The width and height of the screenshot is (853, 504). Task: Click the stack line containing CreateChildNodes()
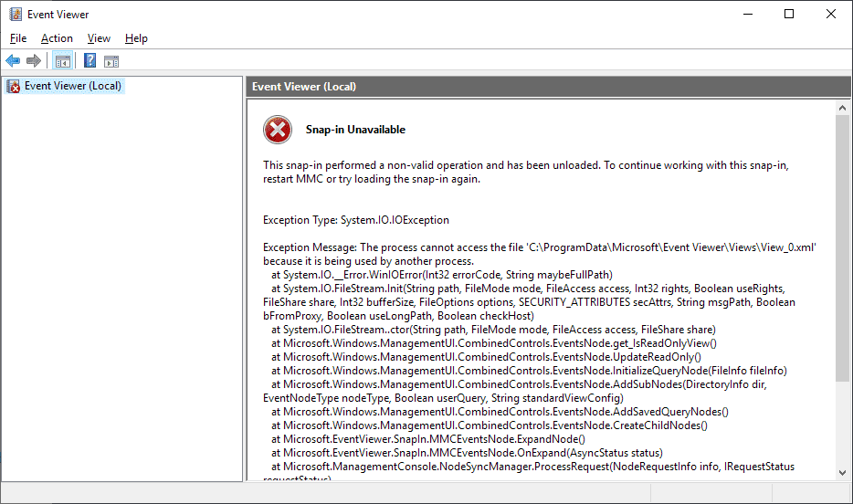point(490,425)
